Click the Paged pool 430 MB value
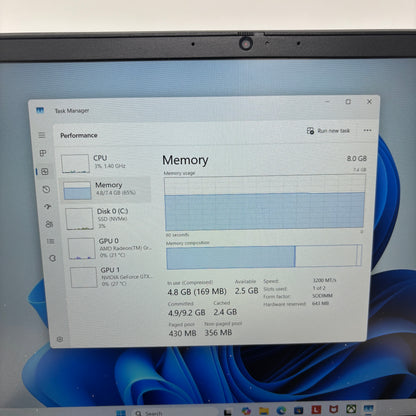 182,333
